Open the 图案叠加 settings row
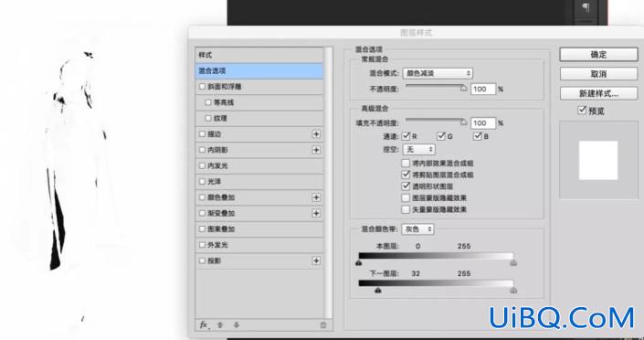 pos(259,229)
